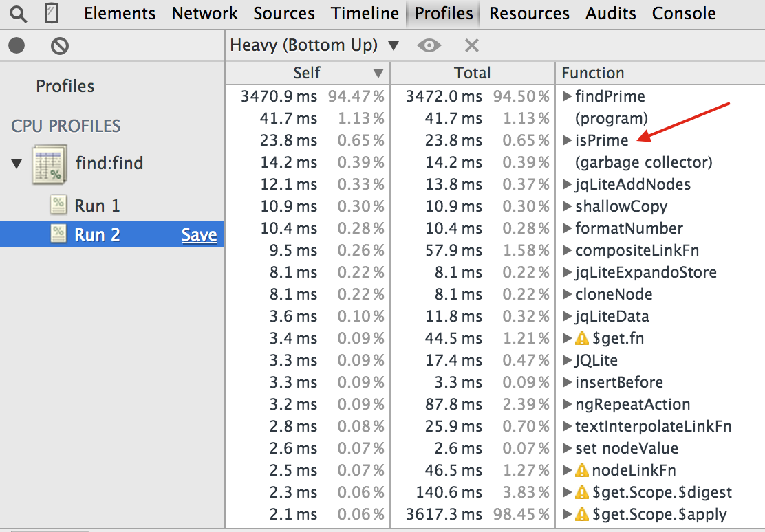The image size is (765, 532).
Task: Sort by the Total column header
Action: 472,73
